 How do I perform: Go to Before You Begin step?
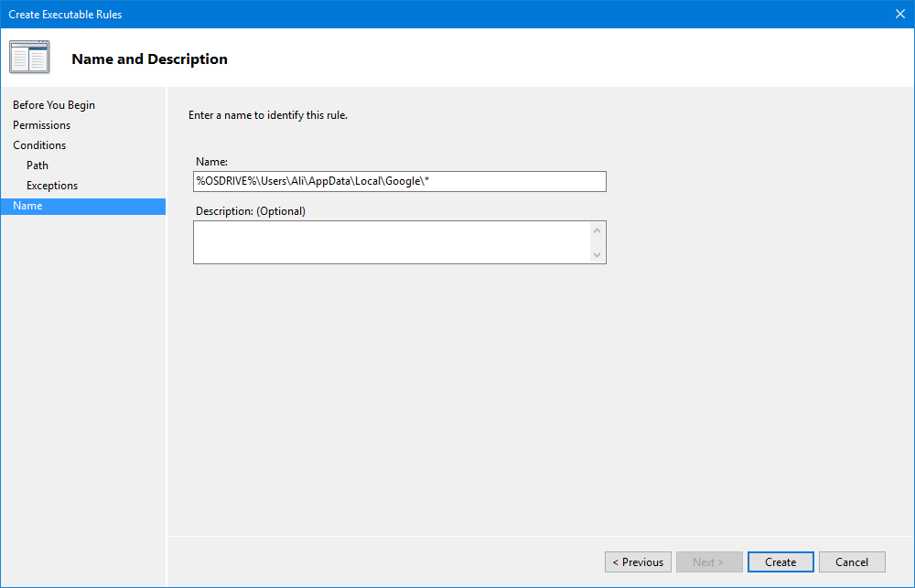point(54,105)
